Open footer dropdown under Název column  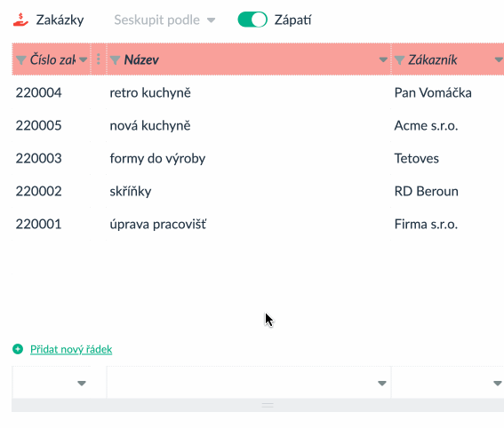pos(382,383)
